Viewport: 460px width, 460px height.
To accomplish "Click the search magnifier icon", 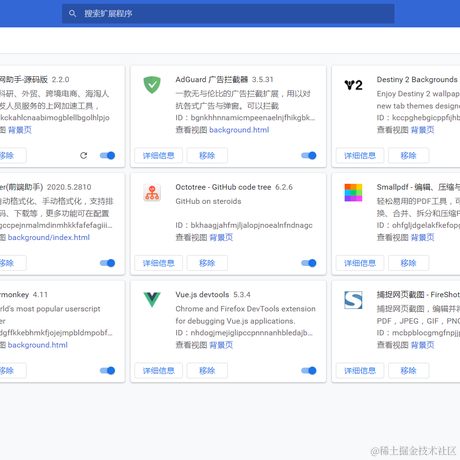I will click(x=72, y=14).
